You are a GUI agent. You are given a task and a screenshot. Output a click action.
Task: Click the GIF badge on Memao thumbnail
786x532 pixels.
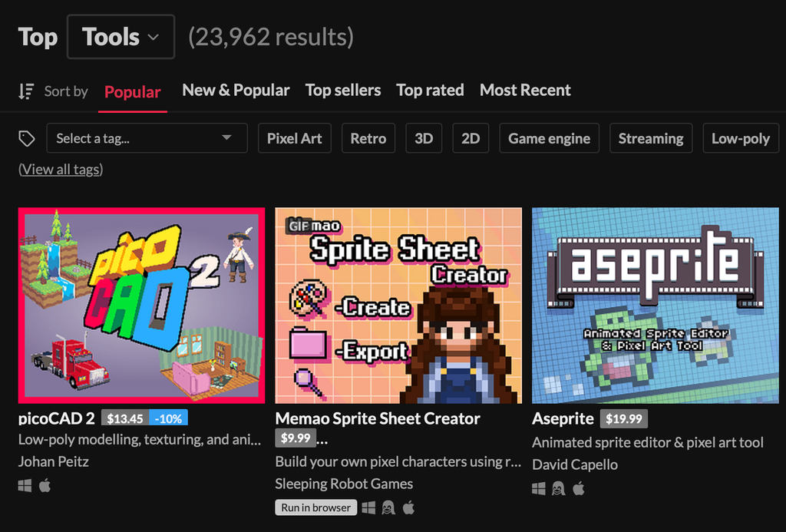click(299, 226)
